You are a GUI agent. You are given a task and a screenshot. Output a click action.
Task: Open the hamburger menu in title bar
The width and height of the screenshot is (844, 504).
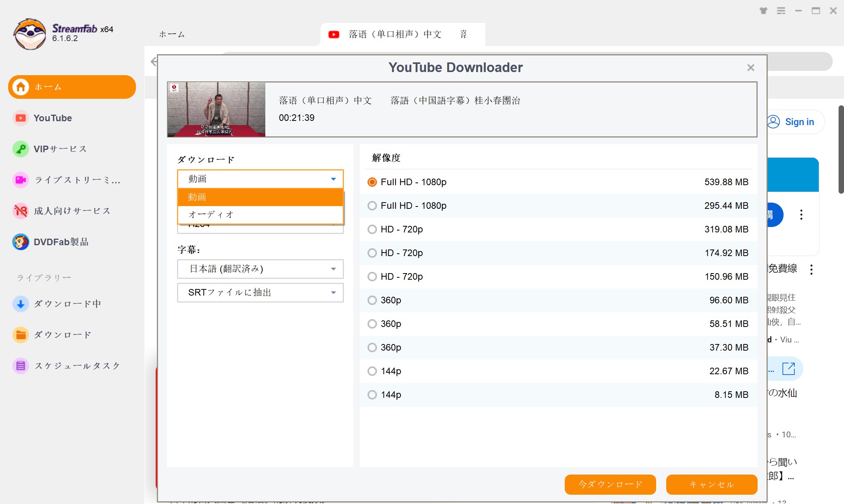tap(781, 11)
